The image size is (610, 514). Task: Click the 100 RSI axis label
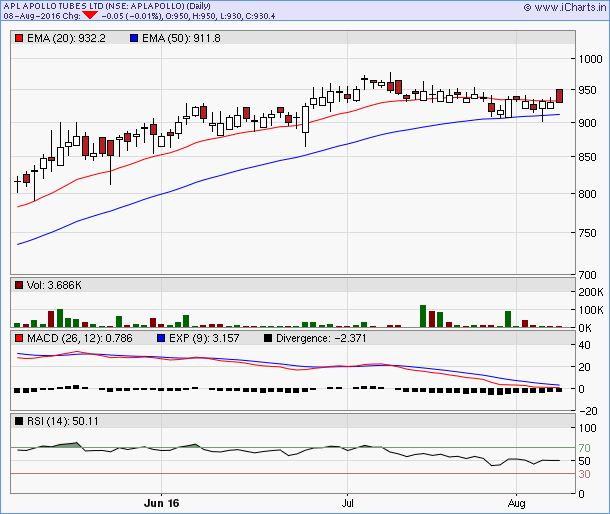[x=587, y=428]
